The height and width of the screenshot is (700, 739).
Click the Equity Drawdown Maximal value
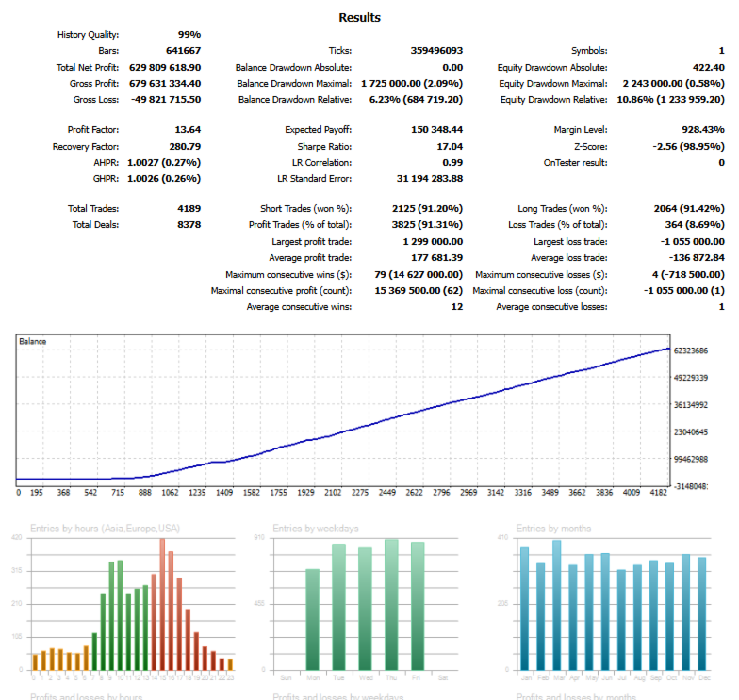(673, 83)
